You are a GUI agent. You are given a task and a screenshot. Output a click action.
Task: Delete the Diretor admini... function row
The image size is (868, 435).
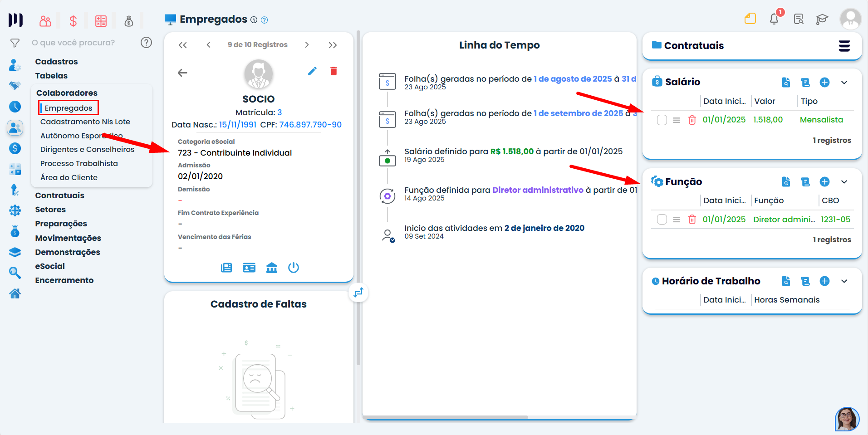click(692, 220)
